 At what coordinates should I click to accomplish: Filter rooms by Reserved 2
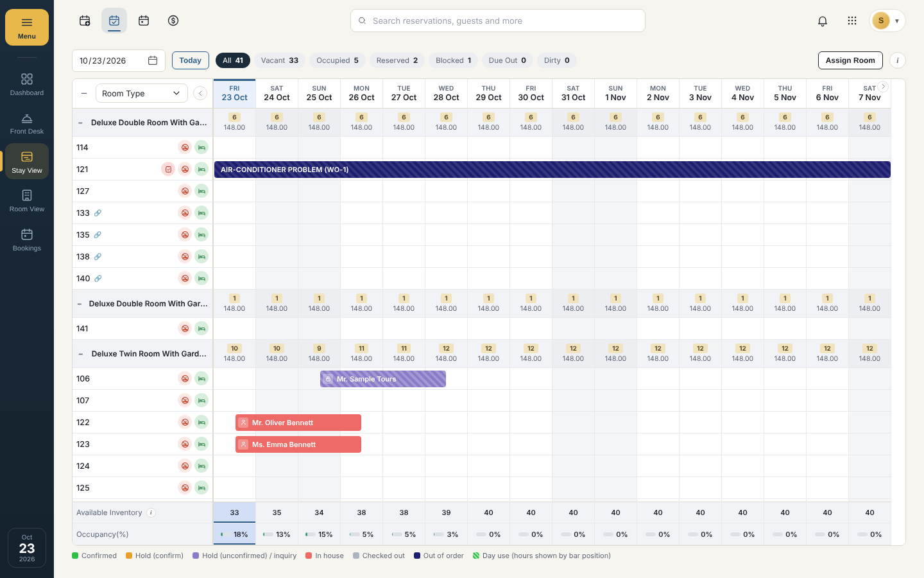tap(397, 60)
